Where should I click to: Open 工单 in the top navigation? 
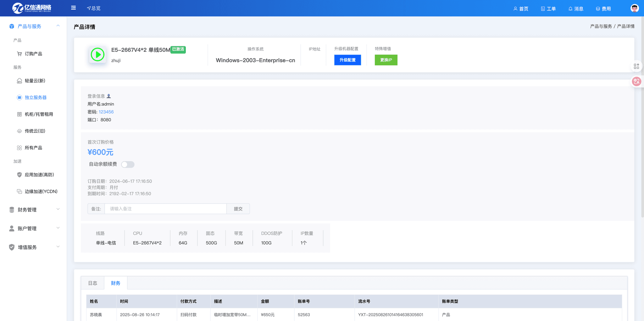(x=548, y=9)
